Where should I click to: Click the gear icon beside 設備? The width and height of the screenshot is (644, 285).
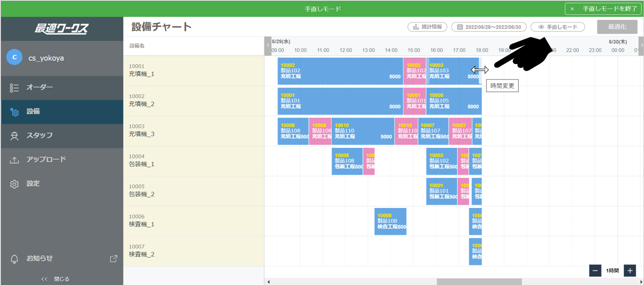14,112
